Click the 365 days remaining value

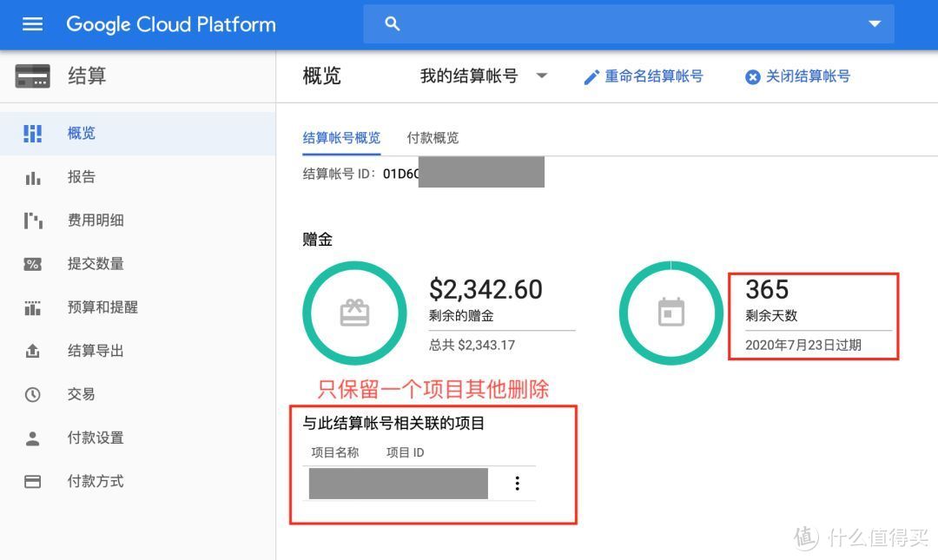[x=767, y=290]
